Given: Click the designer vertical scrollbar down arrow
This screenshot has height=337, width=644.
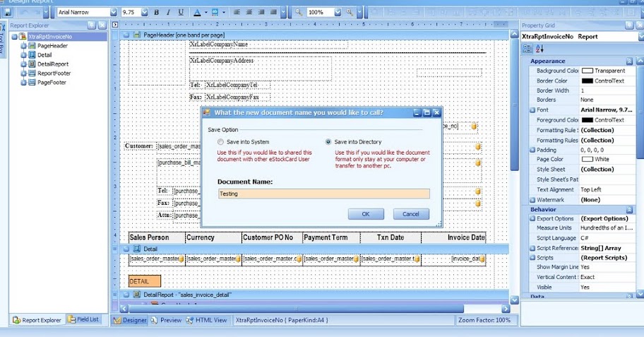Looking at the screenshot, I should 514,300.
